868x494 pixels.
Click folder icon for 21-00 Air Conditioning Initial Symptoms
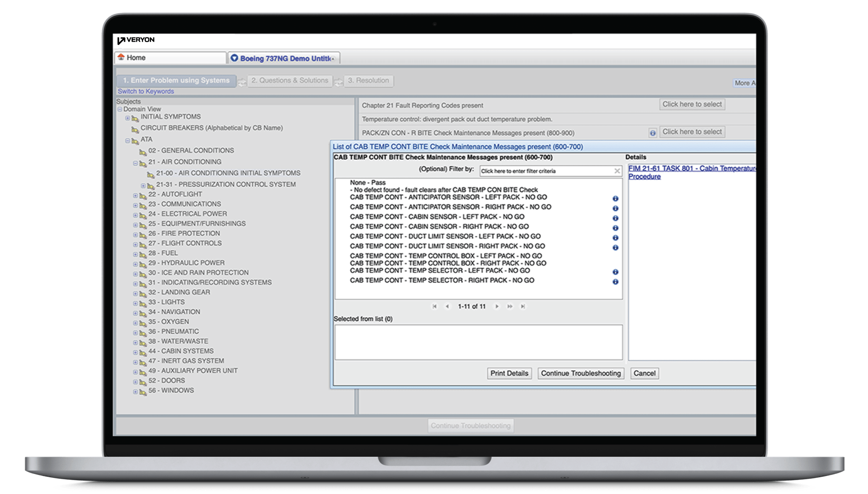[x=151, y=175]
